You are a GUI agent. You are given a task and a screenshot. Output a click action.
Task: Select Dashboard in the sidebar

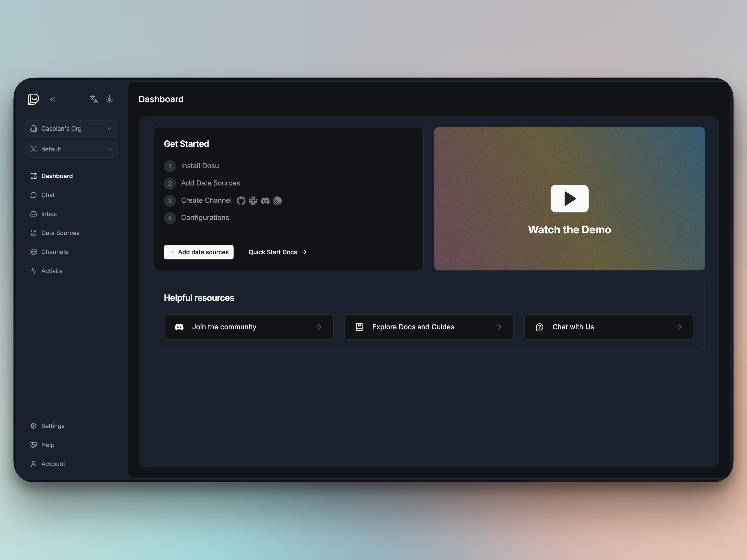click(57, 176)
